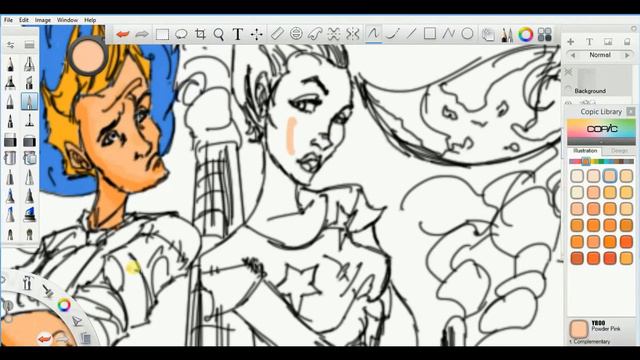Select the Lasso selection tool
Image resolution: width=640 pixels, height=360 pixels.
coord(181,34)
